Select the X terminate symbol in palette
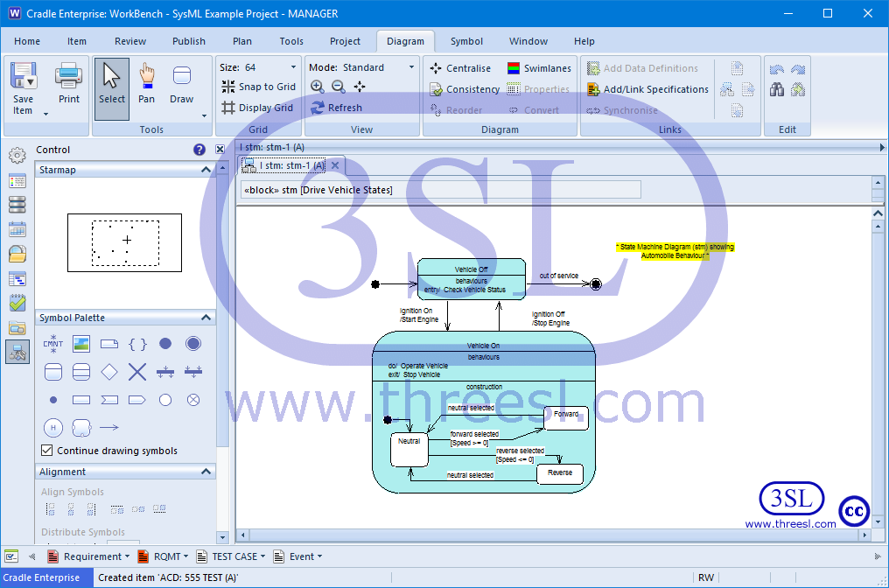Screen dimensions: 889x588 tap(137, 372)
